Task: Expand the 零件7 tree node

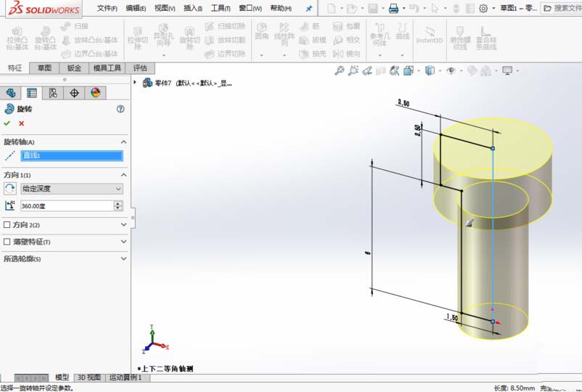Action: click(136, 83)
